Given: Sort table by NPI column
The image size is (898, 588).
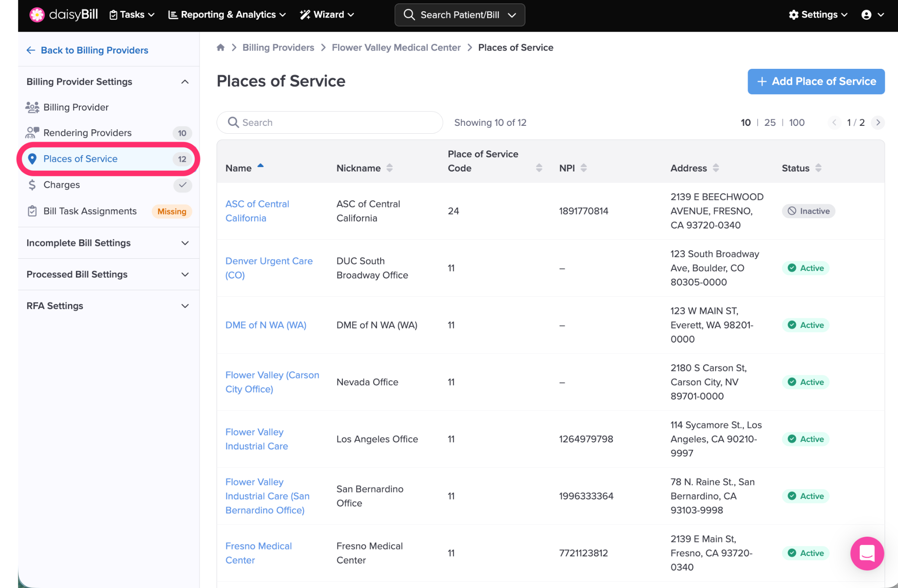Looking at the screenshot, I should 584,168.
